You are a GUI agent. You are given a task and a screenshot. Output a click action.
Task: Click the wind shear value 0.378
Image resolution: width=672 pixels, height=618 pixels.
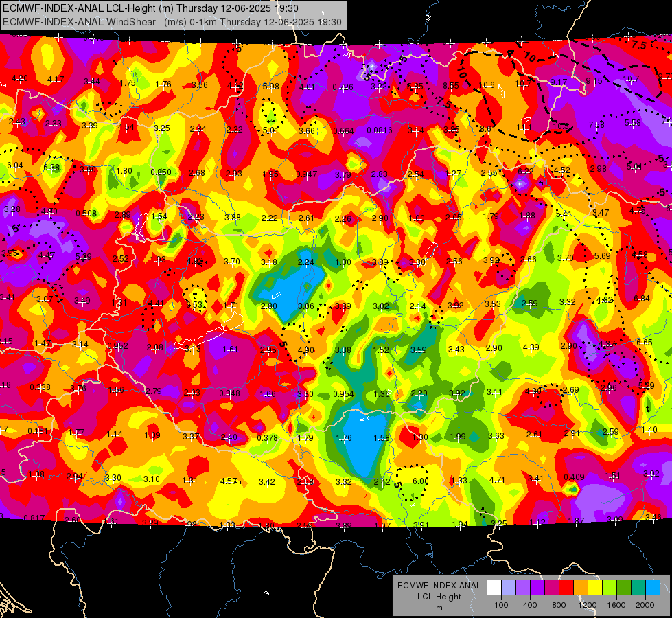268,438
